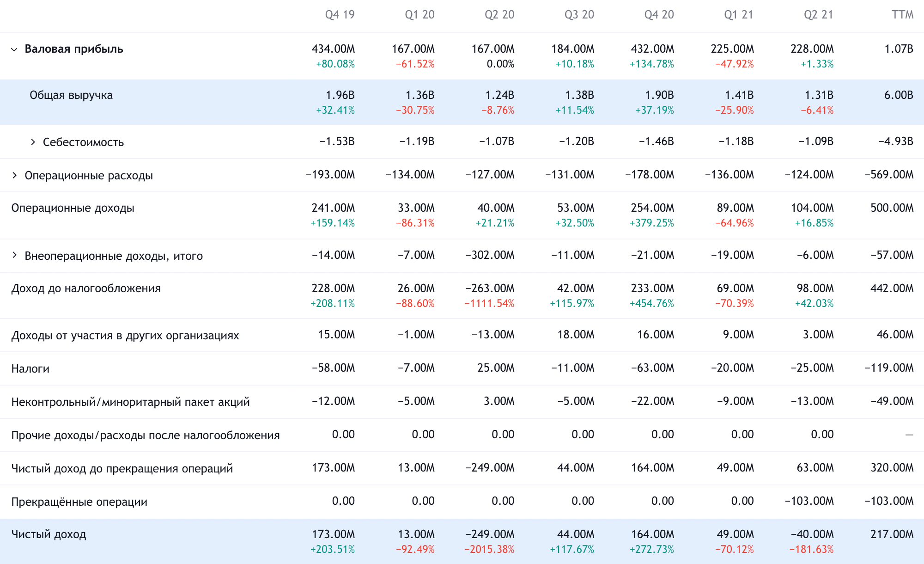Click discontinued operations Q2 21 −103.00M

809,501
